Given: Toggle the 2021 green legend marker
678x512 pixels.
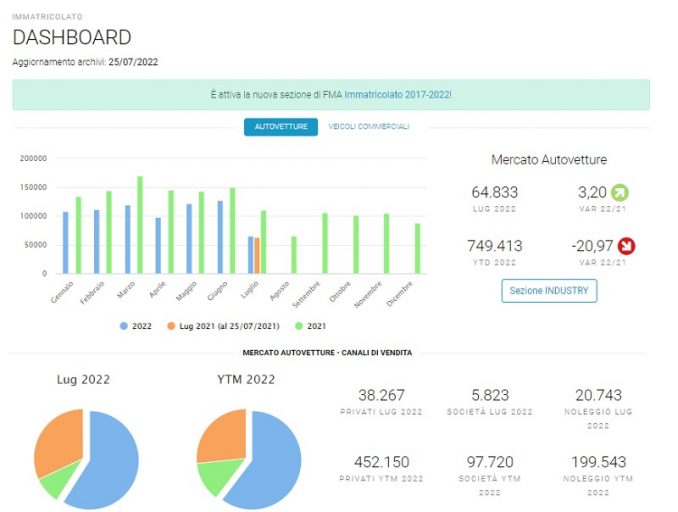Looking at the screenshot, I should (x=298, y=326).
